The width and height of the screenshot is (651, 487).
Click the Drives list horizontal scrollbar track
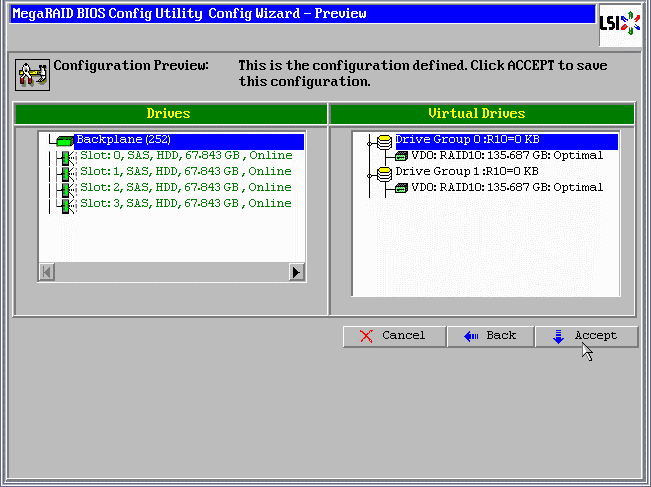click(x=171, y=272)
